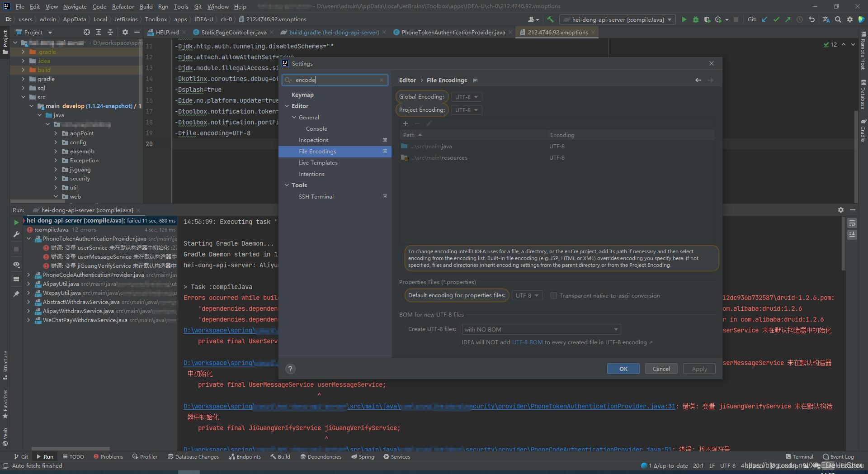Switch to PhoneTokenAuthenticationProvider.java tab
The image size is (868, 474).
(x=453, y=32)
